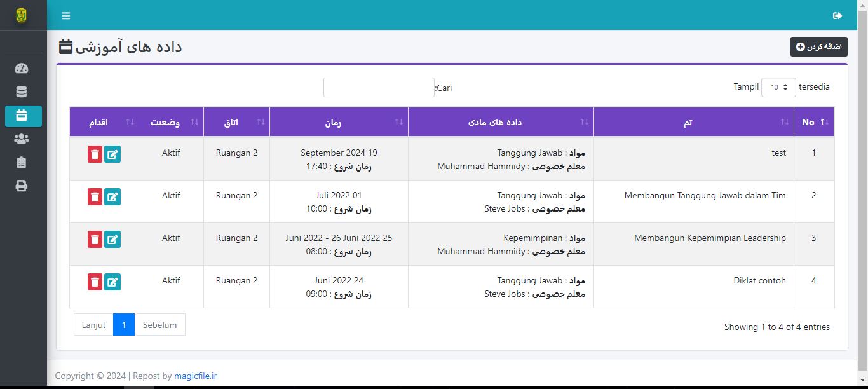
Task: Click 'Kepemimpinan' material text
Action: pyautogui.click(x=533, y=238)
